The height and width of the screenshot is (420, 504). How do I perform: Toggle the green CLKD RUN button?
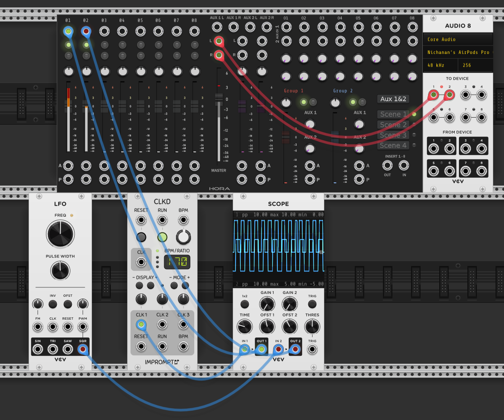[x=162, y=237]
